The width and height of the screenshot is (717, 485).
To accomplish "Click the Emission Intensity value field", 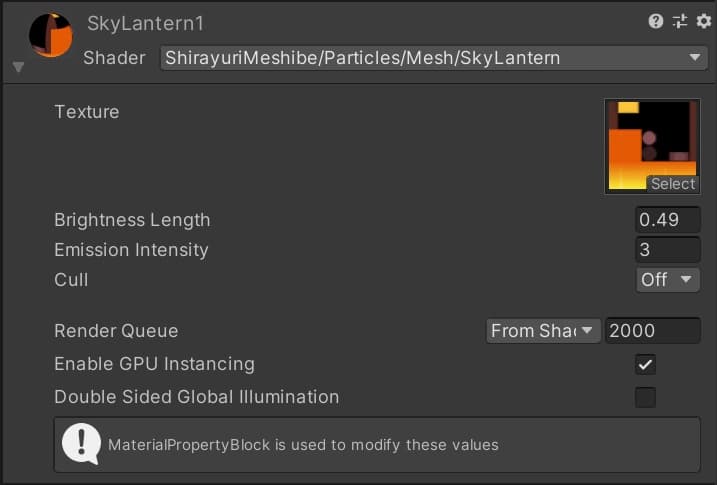I will click(x=668, y=250).
